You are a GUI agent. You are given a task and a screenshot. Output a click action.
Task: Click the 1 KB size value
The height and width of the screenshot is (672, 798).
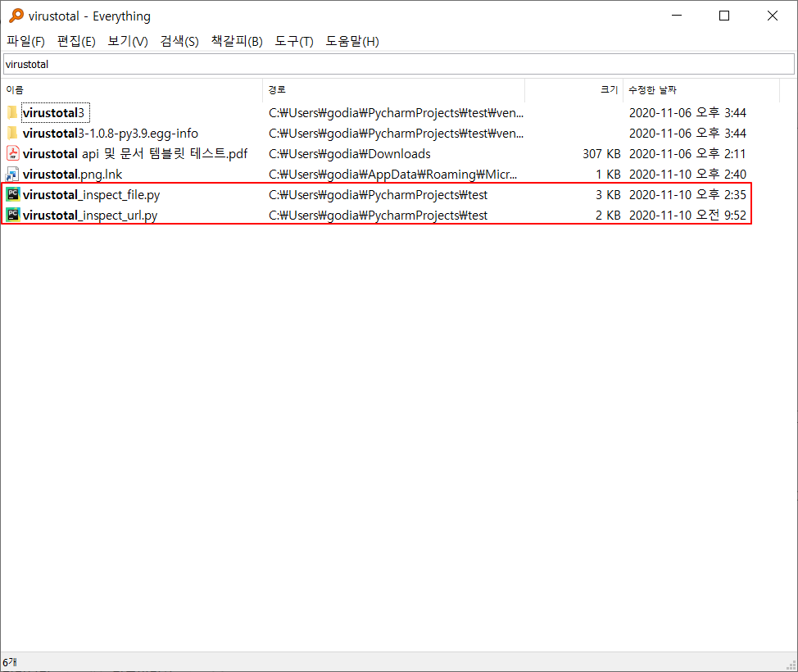608,174
